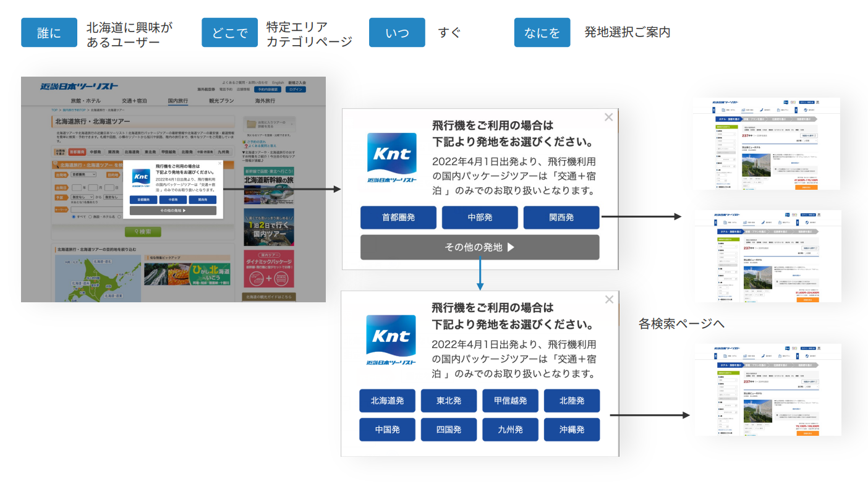
Task: Open the ダイナミックパッケージ banner
Action: 268,268
